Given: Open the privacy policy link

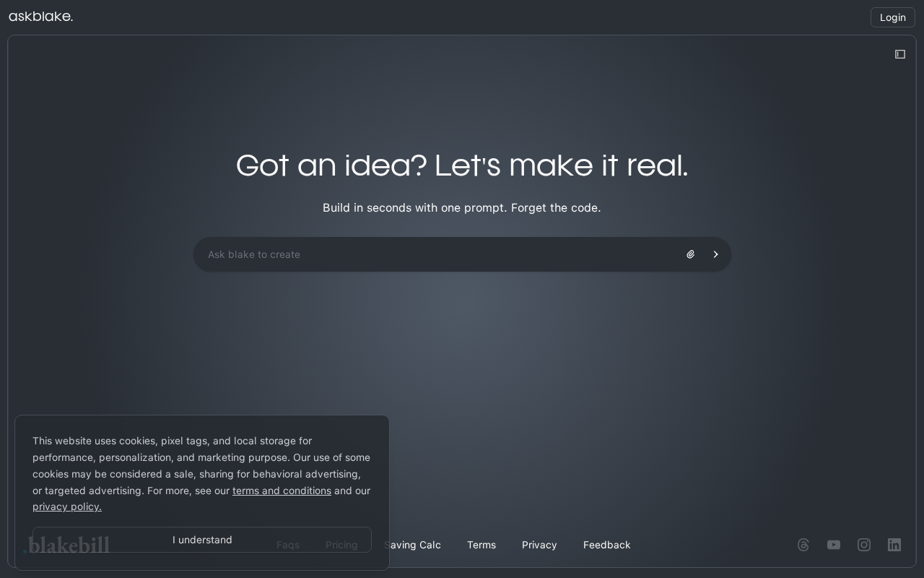Looking at the screenshot, I should tap(67, 506).
